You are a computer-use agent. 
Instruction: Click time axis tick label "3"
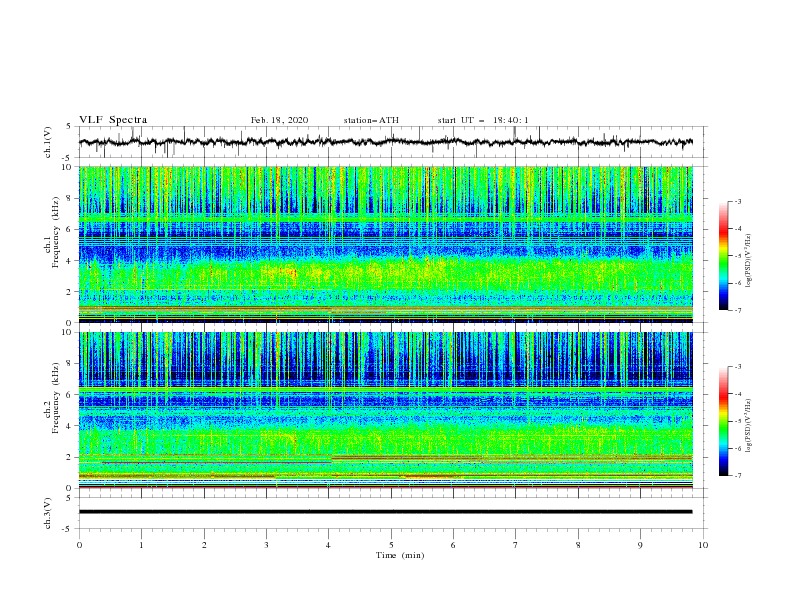tap(267, 545)
